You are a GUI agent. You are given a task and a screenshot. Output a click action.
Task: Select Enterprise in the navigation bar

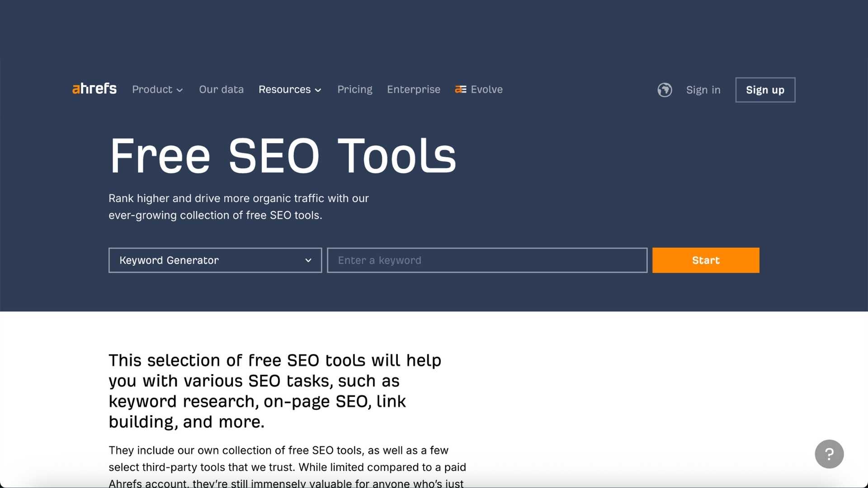click(413, 89)
